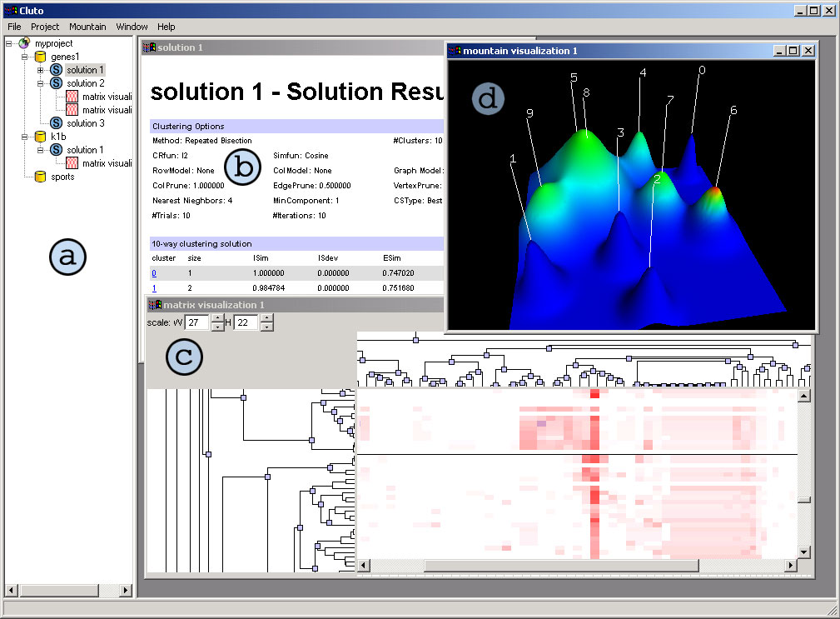The width and height of the screenshot is (840, 619).
Task: Select the k1b database cylinder icon
Action: click(40, 137)
